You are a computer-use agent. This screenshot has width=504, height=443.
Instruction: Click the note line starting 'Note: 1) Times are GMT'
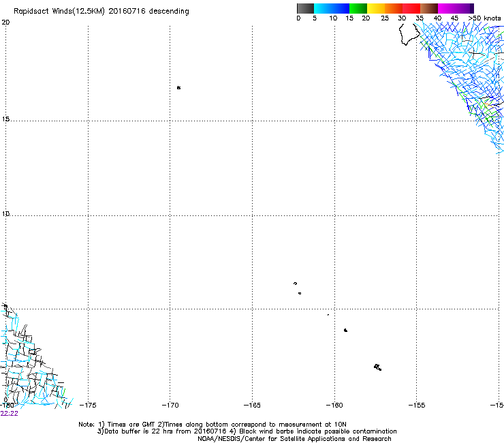coord(212,425)
